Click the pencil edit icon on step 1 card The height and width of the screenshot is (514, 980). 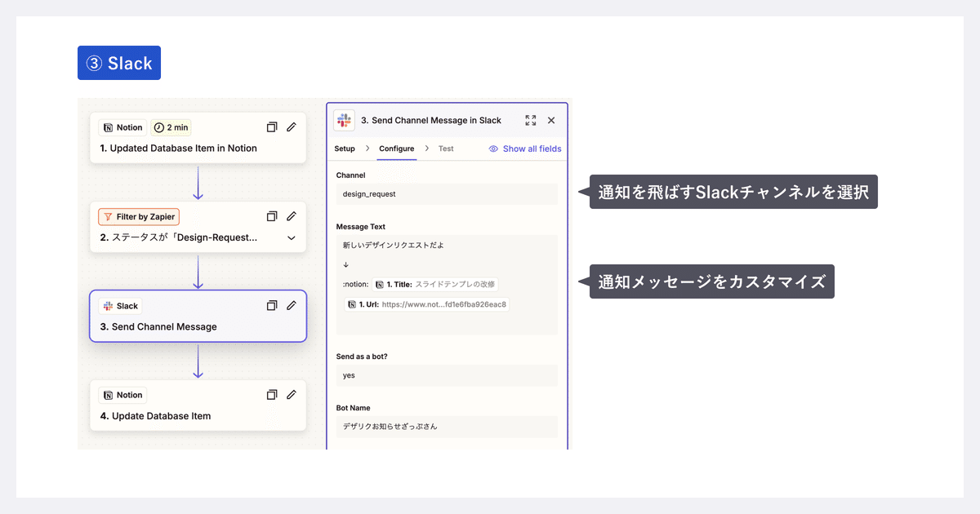coord(292,127)
